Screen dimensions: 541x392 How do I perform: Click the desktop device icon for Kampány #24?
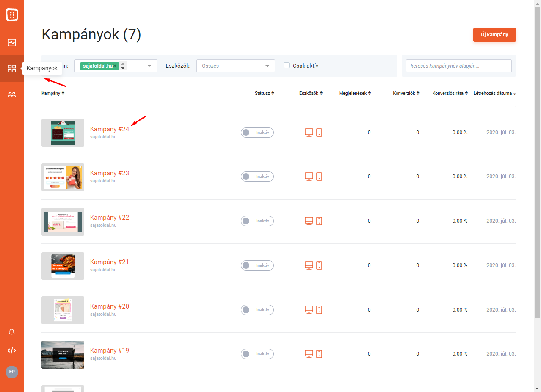[x=309, y=133]
